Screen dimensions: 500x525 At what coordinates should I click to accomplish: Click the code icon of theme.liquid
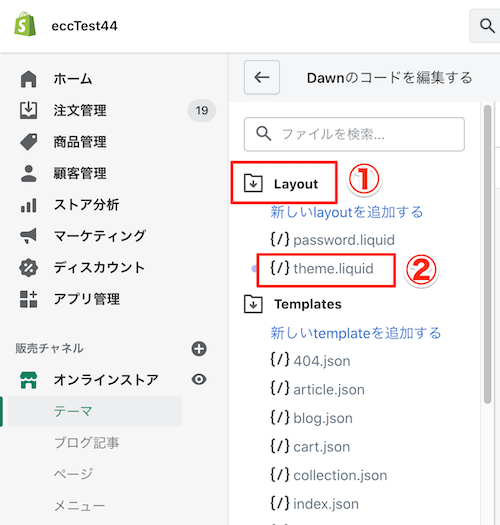(280, 268)
